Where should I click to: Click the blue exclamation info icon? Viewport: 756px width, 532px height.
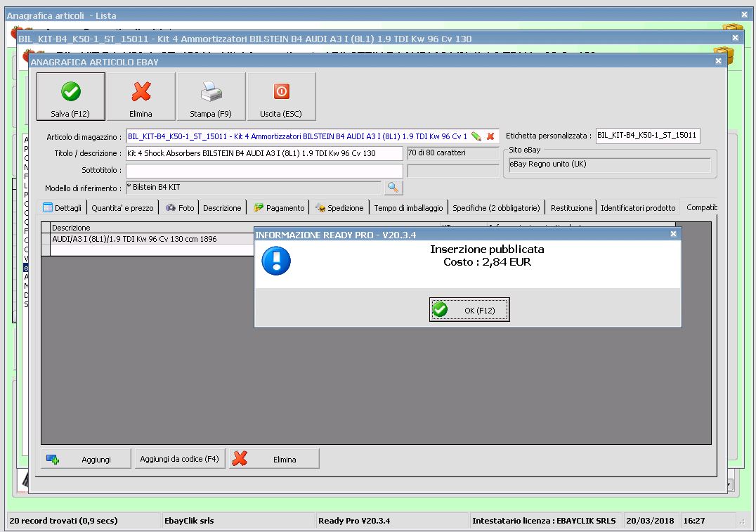click(276, 261)
